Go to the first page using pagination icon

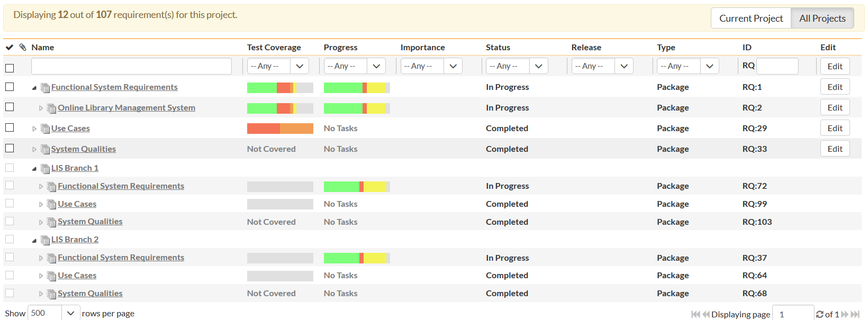pos(695,314)
